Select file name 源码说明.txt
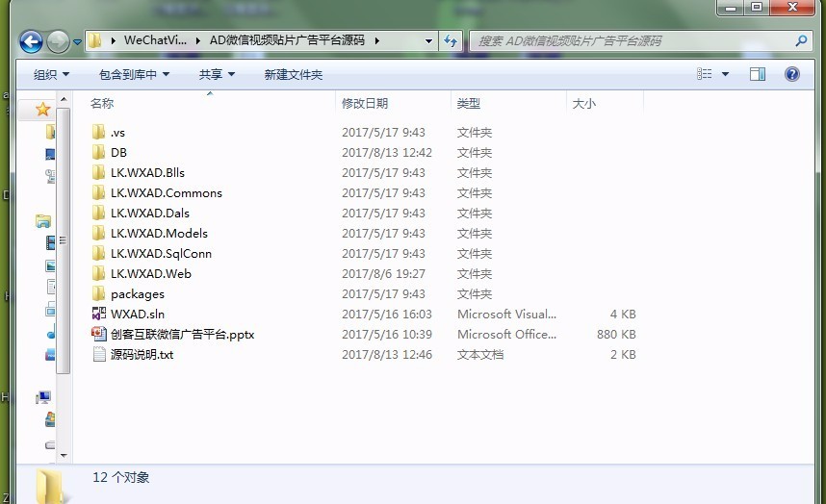826x504 pixels. coord(142,355)
